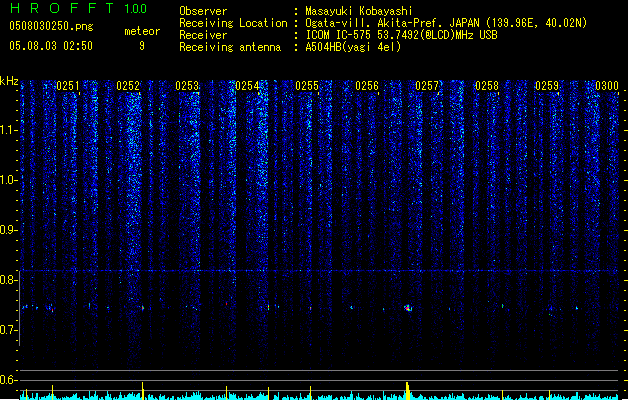The image size is (629, 400).
Task: Click the 0253 time marker
Action: 187,86
